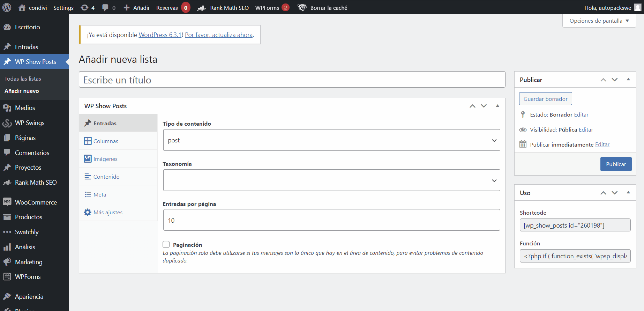Select the Más ajustes tab
The width and height of the screenshot is (644, 311).
108,212
